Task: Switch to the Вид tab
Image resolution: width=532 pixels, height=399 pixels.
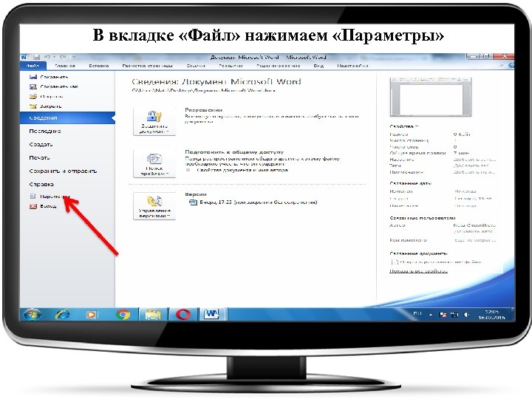Action: [318, 66]
